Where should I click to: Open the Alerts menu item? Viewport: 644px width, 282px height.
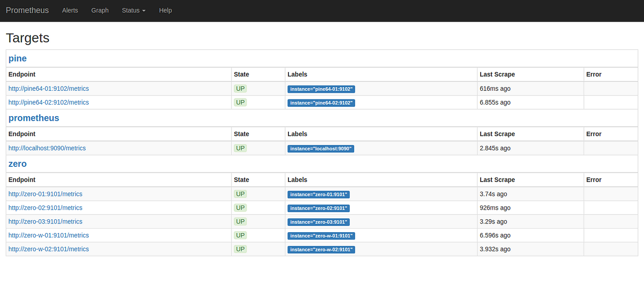pos(70,10)
